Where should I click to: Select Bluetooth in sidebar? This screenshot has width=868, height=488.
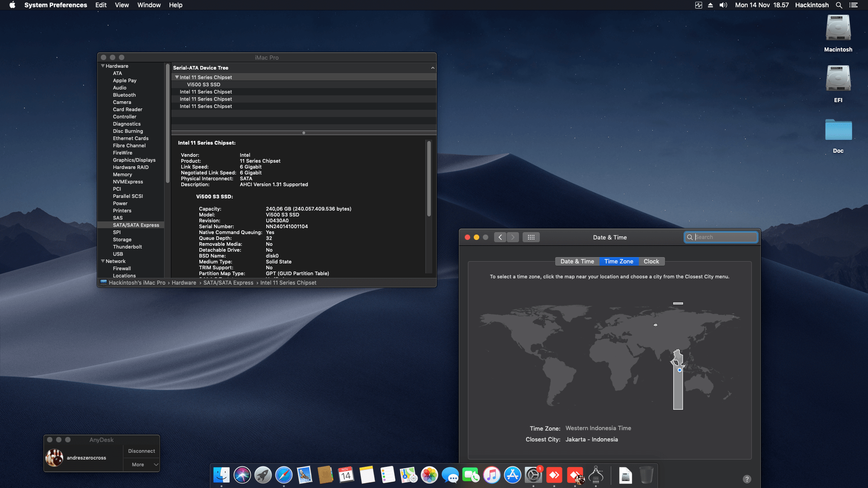click(124, 95)
